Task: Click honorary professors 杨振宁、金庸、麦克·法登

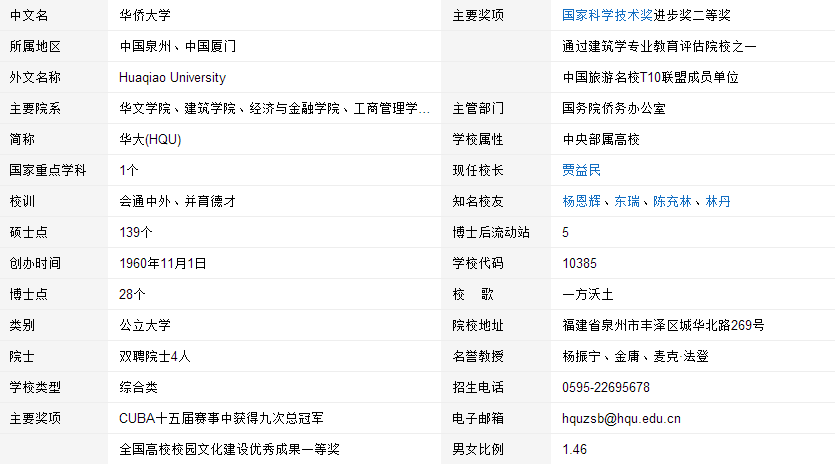Action: point(636,356)
